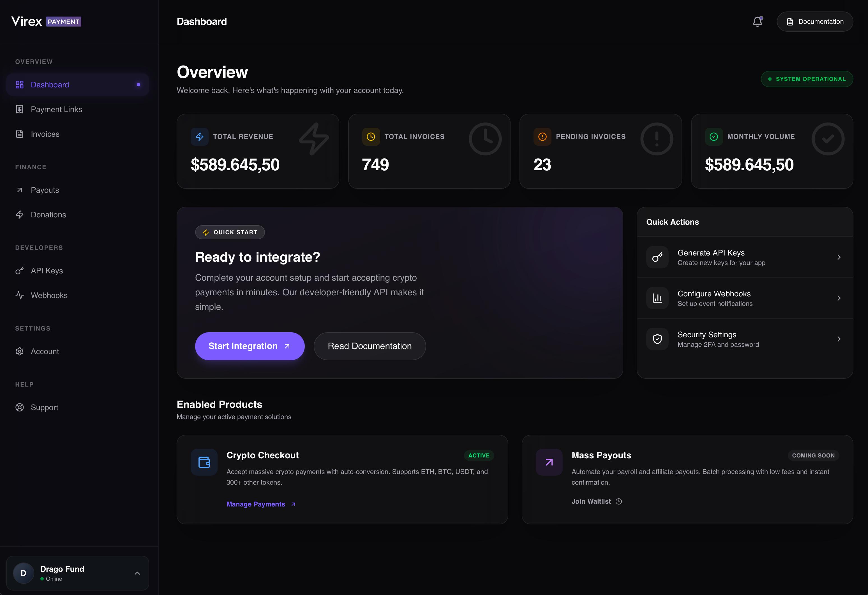Click the Monthly Volume checkmark icon
868x595 pixels.
pyautogui.click(x=713, y=137)
